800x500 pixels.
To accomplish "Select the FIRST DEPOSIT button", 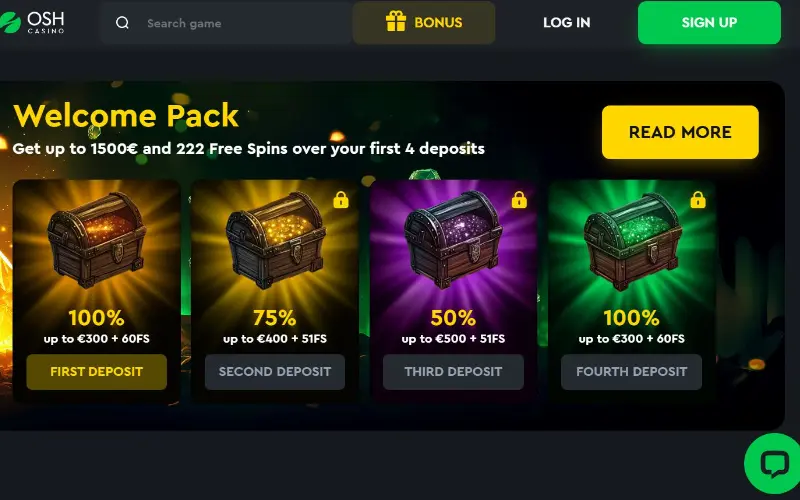I will point(96,372).
